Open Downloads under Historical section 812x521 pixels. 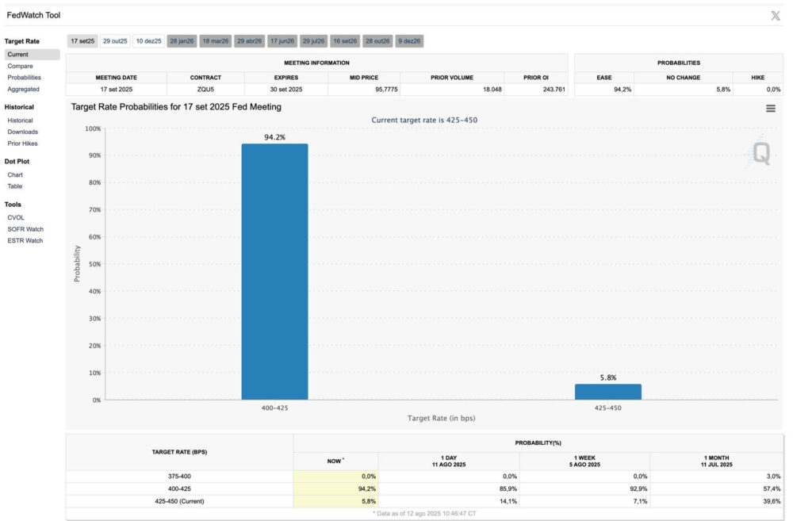coord(22,132)
